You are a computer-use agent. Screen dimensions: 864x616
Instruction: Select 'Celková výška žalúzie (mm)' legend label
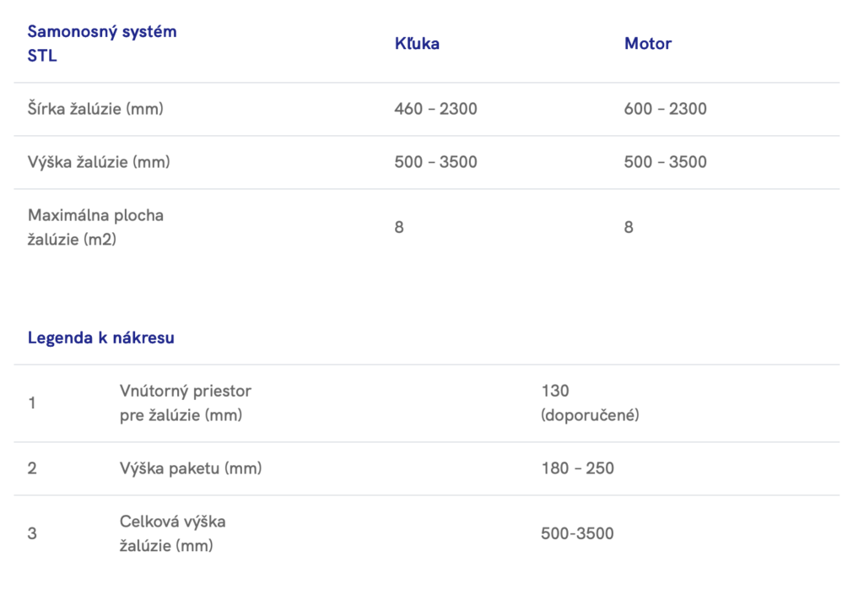coord(172,533)
